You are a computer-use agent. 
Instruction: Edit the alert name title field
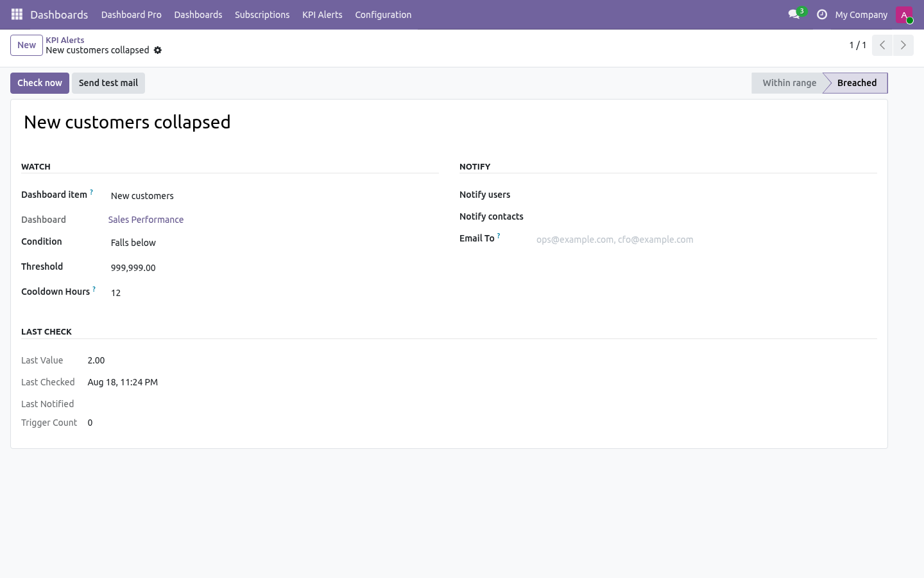(x=449, y=122)
